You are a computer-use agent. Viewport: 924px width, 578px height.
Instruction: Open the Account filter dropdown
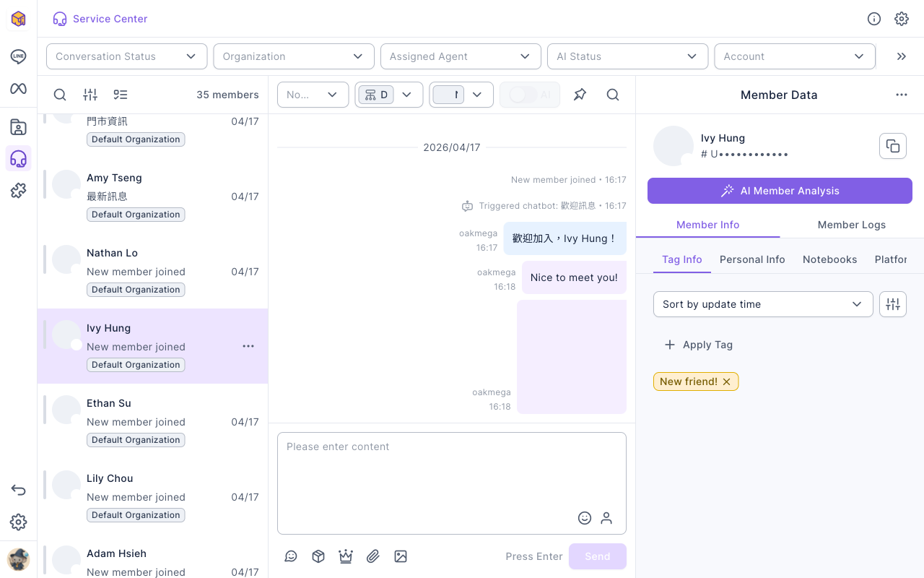(795, 56)
